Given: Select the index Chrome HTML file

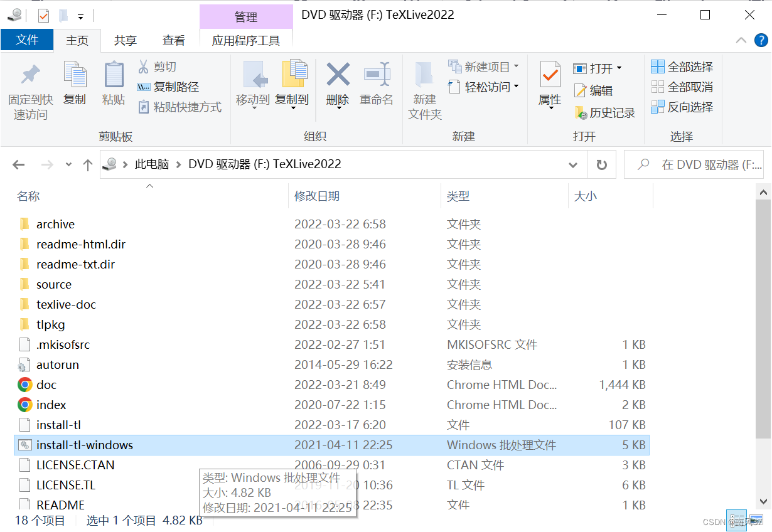Looking at the screenshot, I should [50, 405].
